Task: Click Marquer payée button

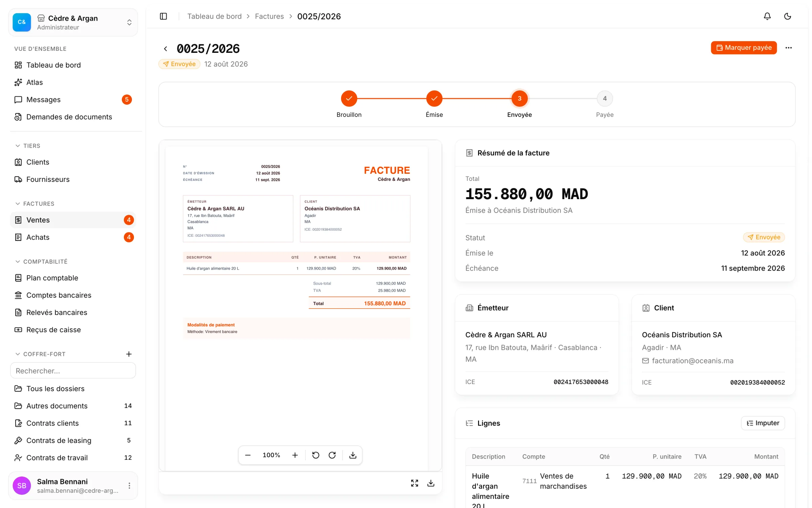Action: [x=744, y=48]
